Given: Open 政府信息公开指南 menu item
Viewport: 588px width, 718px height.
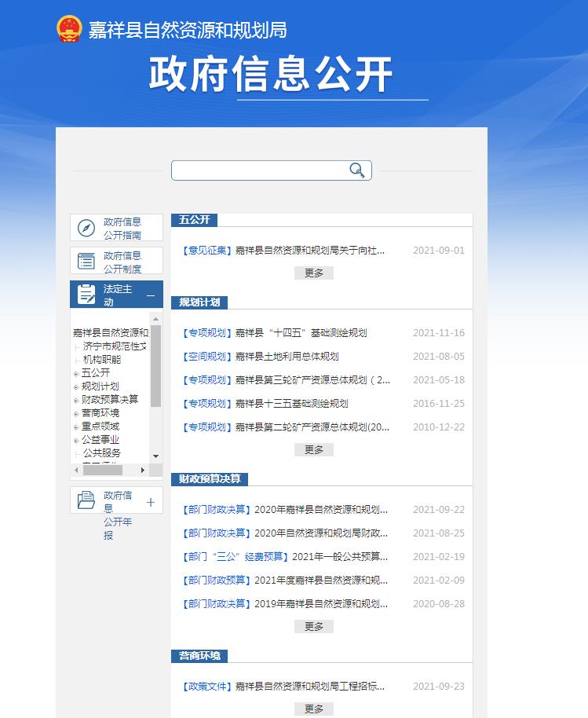Looking at the screenshot, I should click(x=116, y=228).
